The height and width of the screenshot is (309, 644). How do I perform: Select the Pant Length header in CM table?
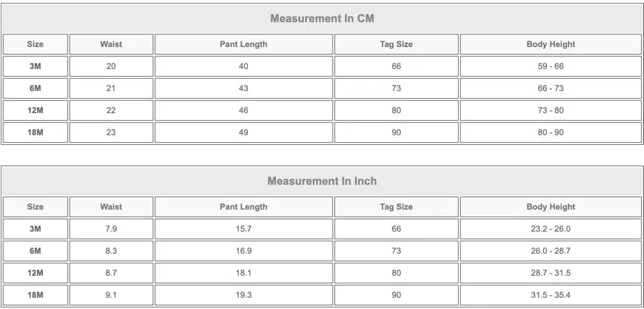pos(244,44)
